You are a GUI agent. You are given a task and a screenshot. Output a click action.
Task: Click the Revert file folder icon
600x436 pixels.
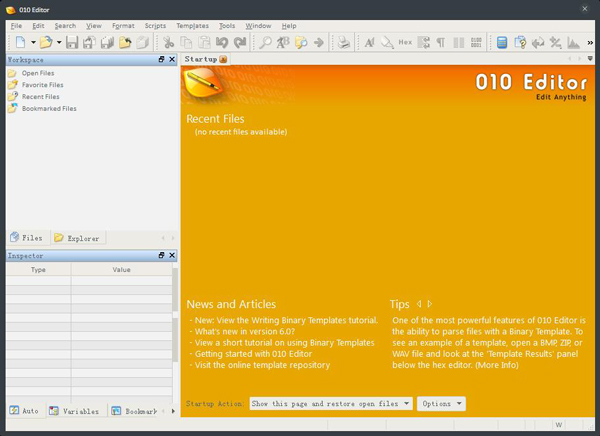[125, 42]
